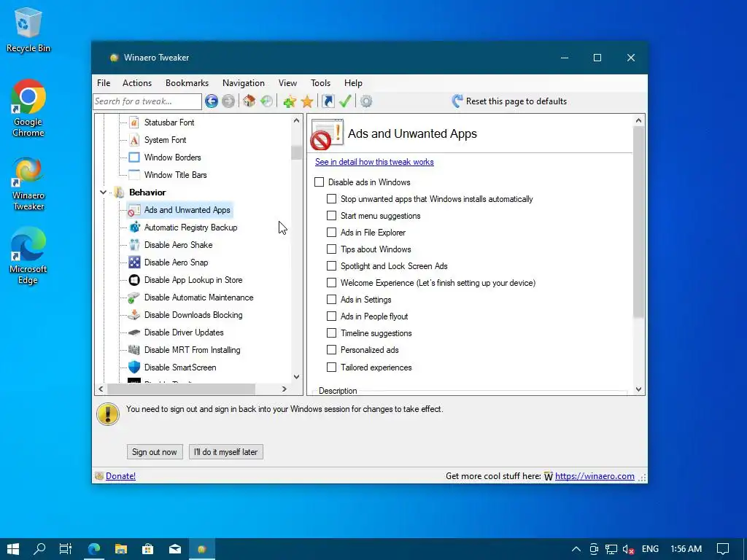This screenshot has height=560, width=747.
Task: Select Ads and Unwanted Apps tree item
Action: coord(180,210)
